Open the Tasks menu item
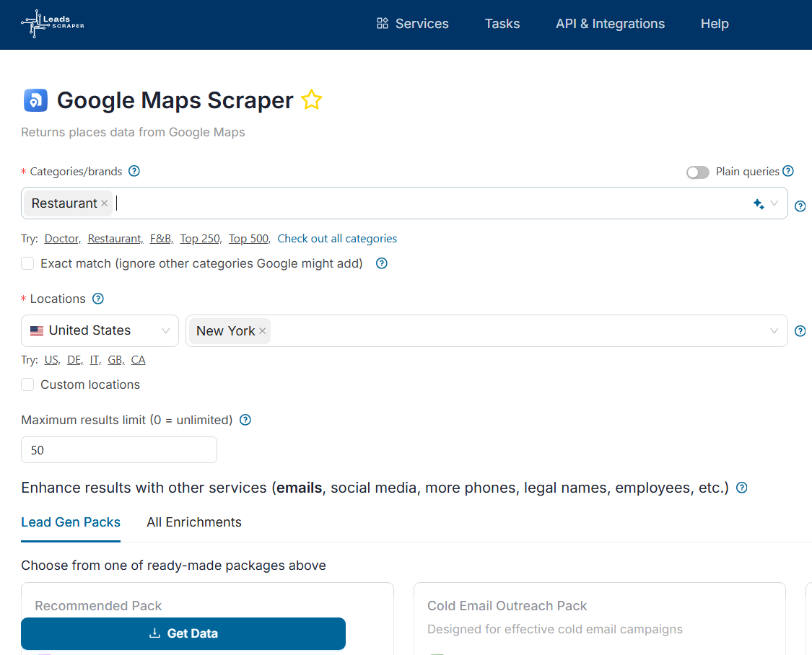 (502, 23)
